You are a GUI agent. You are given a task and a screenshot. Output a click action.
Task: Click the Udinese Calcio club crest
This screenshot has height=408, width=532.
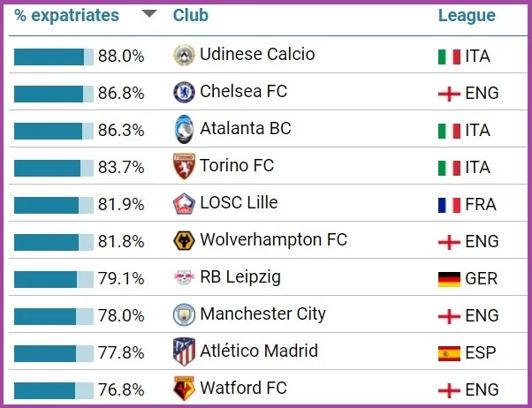(x=183, y=55)
